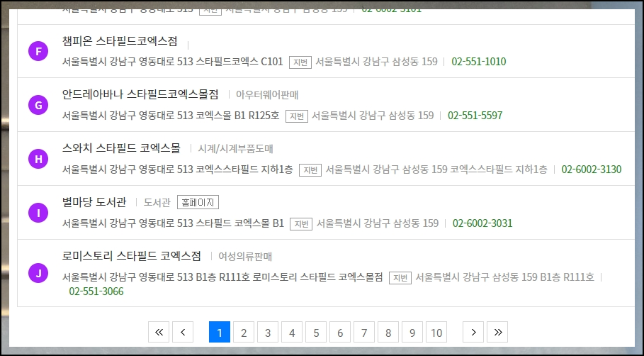Image resolution: width=644 pixels, height=356 pixels.
Task: Select page 6 in pagination
Action: click(340, 332)
